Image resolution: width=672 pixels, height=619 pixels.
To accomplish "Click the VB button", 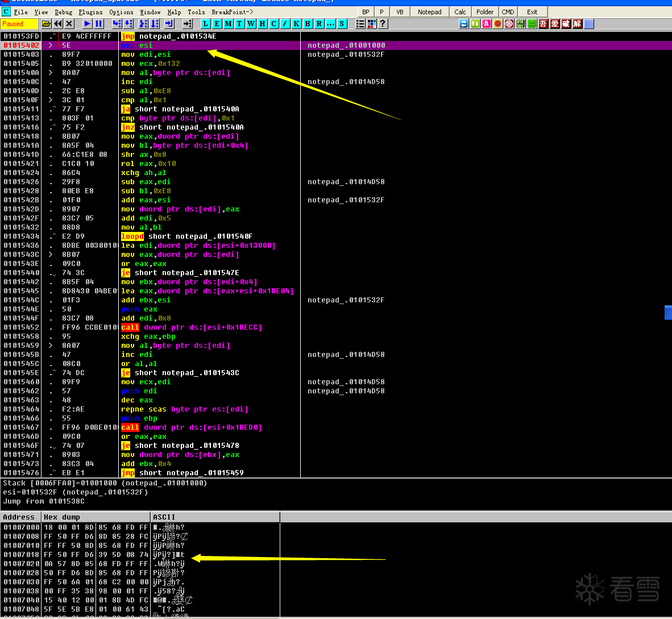I will click(x=400, y=12).
